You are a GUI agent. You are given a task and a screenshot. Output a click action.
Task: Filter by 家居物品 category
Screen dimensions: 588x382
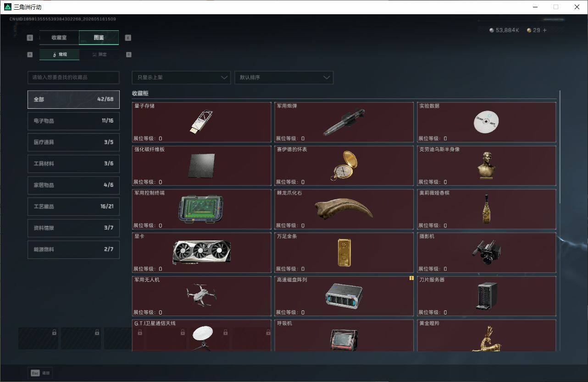tap(73, 185)
